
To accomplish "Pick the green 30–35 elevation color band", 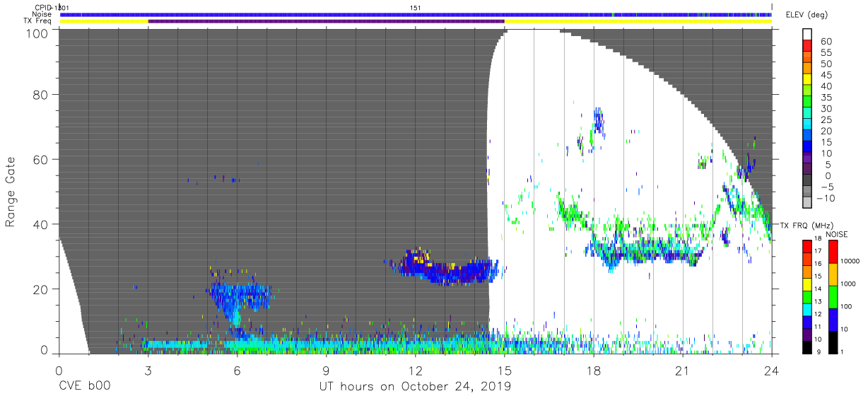I will coord(808,103).
